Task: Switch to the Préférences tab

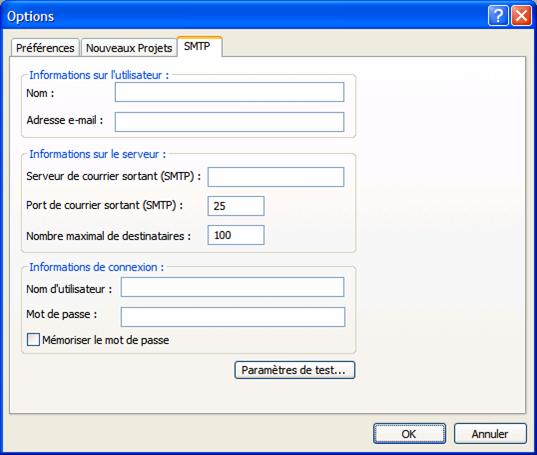Action: coord(45,48)
